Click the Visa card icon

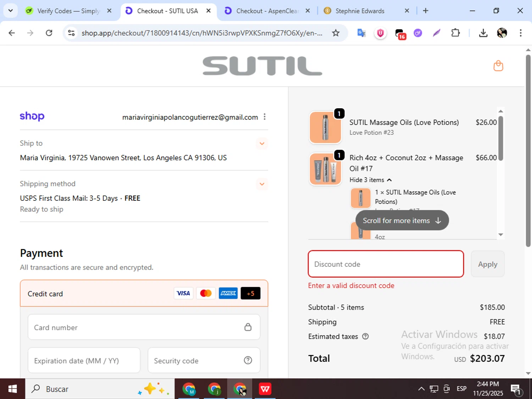click(183, 293)
